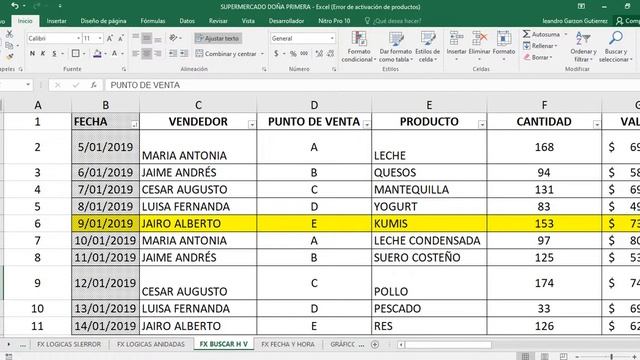Switch to Fórmulas tab

(153, 21)
